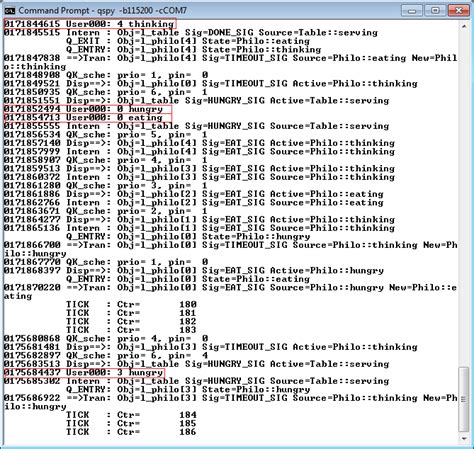Click the line with timestamp 0171862766
474x449 pixels.
pos(194,203)
